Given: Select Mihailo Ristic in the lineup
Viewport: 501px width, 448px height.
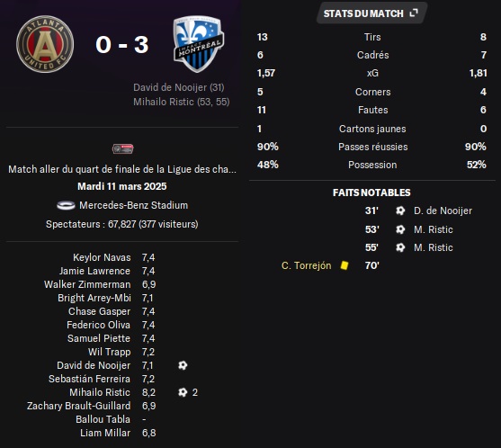Looking at the screenshot, I should 100,392.
